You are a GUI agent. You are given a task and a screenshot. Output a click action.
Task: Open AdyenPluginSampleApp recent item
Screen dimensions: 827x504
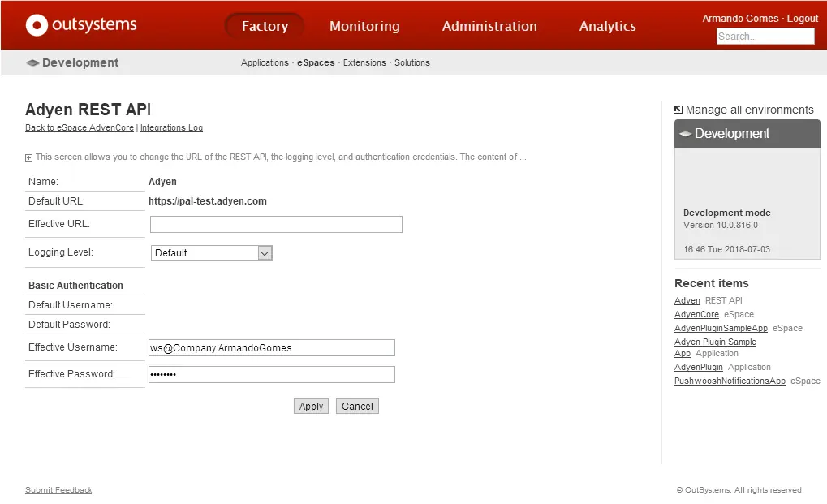721,328
